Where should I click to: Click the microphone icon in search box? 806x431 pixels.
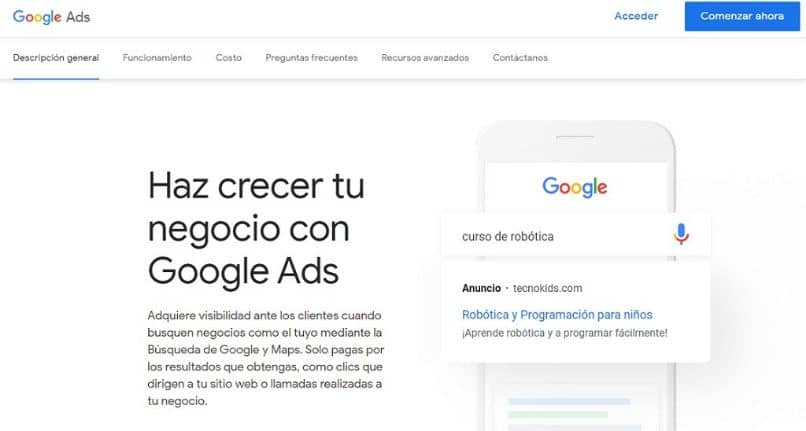(681, 234)
